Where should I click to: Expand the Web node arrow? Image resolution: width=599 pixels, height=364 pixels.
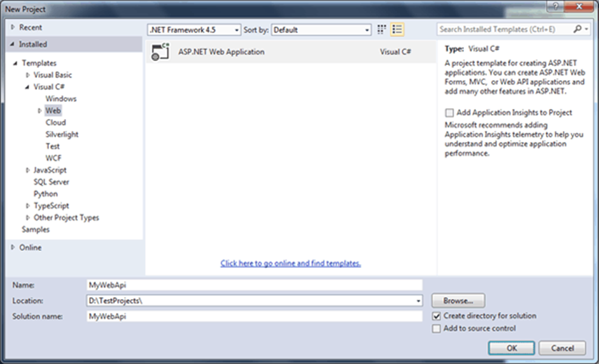click(39, 111)
